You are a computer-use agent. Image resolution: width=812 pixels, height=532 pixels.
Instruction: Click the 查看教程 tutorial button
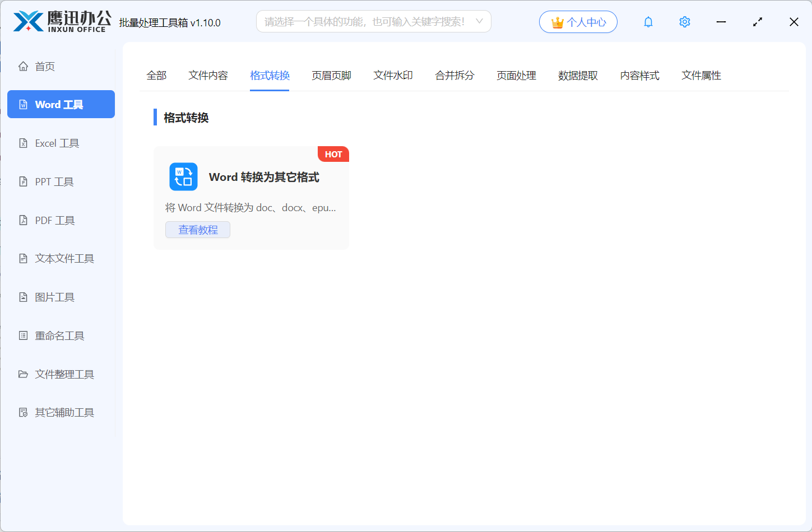pos(197,230)
